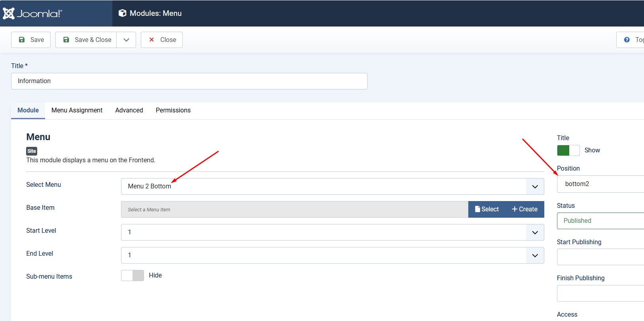Click the Joomla logo icon
The height and width of the screenshot is (321, 644).
[9, 13]
